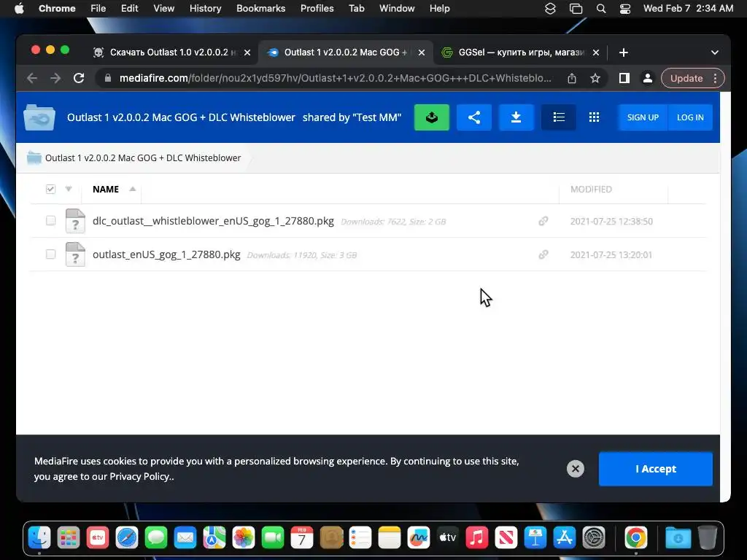Click the green MediaFire upload button
Image resolution: width=747 pixels, height=560 pixels.
432,117
